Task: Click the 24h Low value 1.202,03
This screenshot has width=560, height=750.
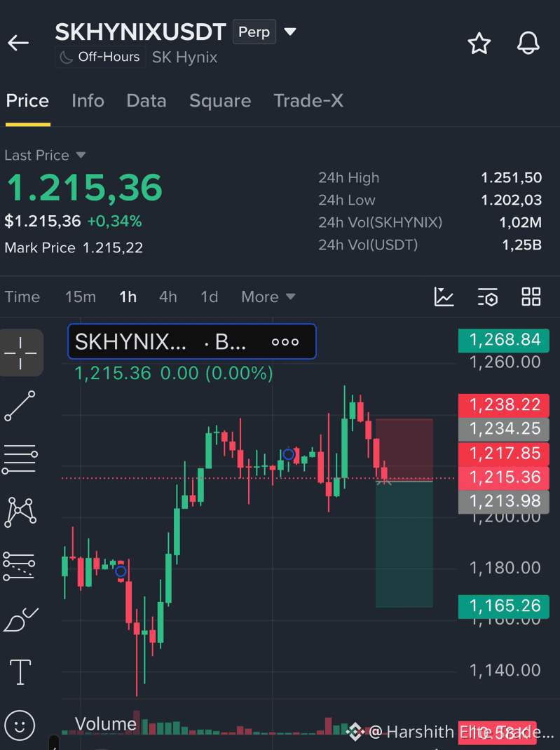Action: pos(511,200)
